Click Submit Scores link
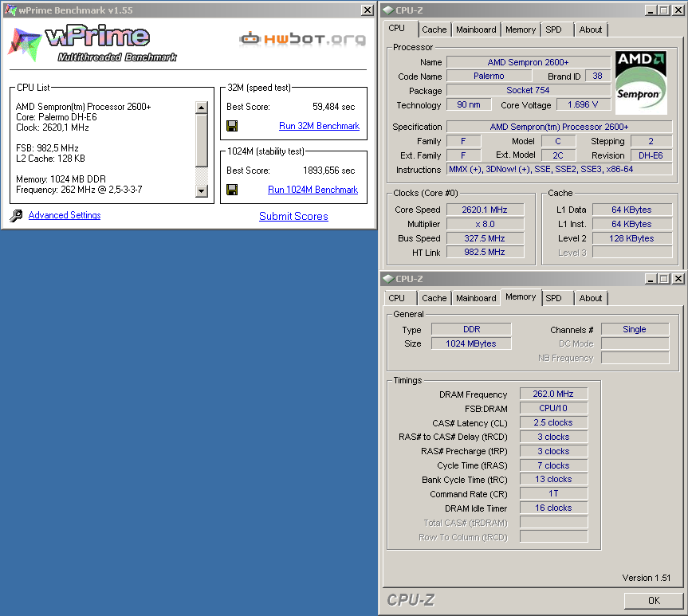 pyautogui.click(x=293, y=216)
